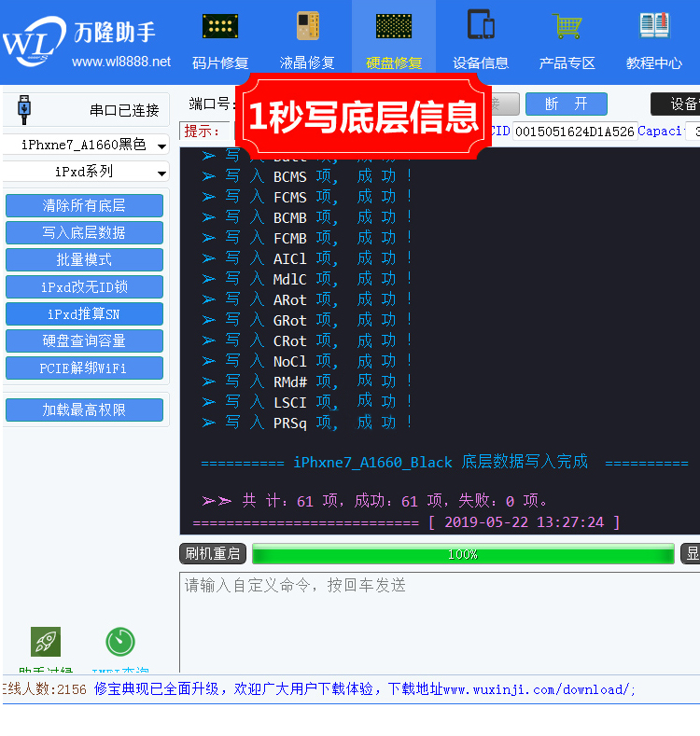Click the 写入 LSCI 项 log line
The image size is (700, 736).
point(307,402)
